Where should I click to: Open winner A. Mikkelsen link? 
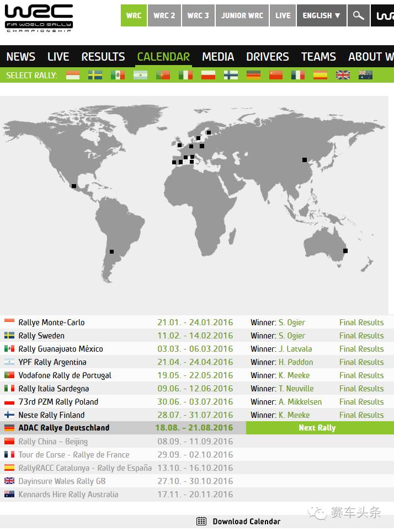[x=300, y=402]
